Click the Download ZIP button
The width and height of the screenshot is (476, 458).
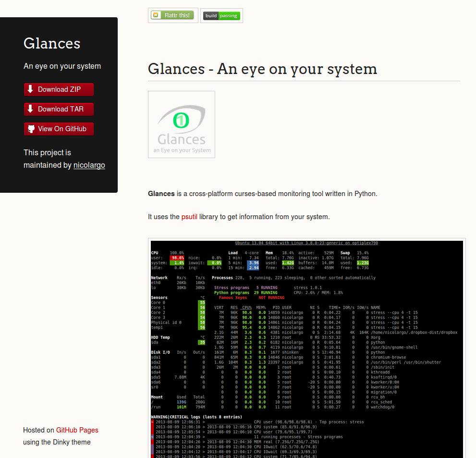click(59, 89)
